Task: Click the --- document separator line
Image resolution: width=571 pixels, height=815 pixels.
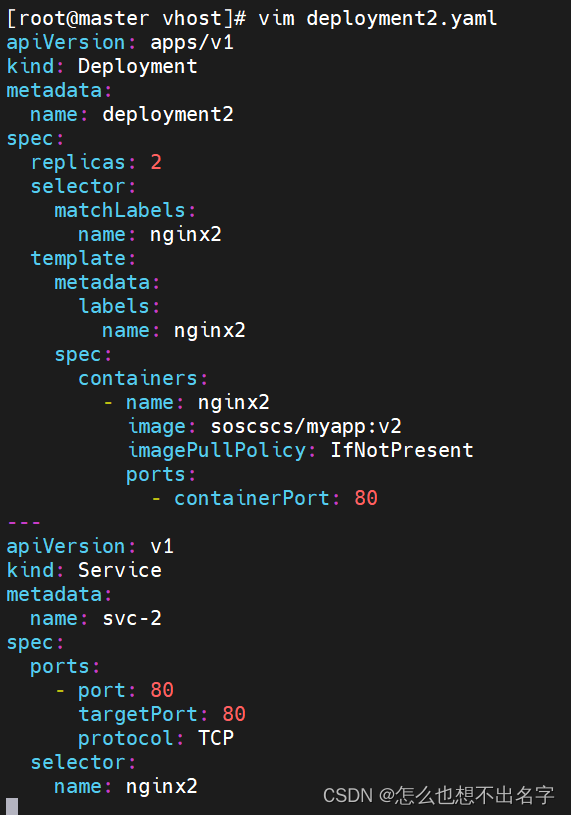Action: tap(24, 522)
